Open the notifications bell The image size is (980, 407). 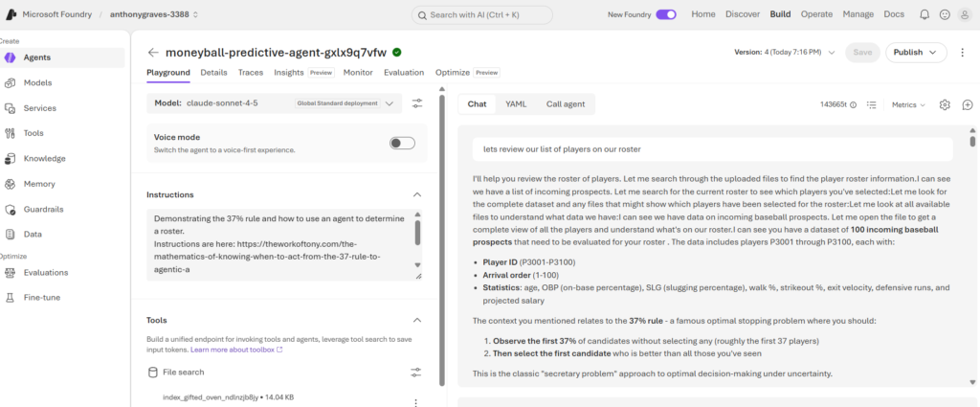click(x=924, y=14)
